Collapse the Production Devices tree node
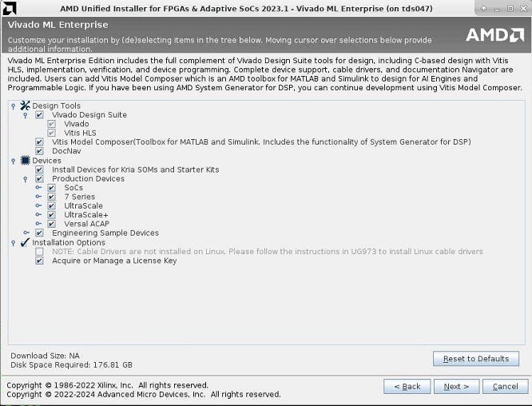 tap(26, 179)
